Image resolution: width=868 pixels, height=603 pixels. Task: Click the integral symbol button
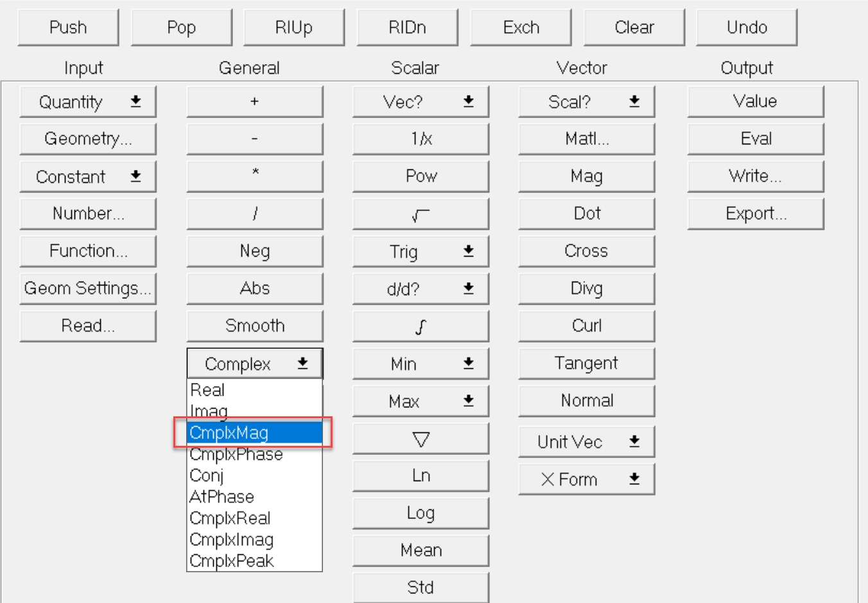point(421,327)
